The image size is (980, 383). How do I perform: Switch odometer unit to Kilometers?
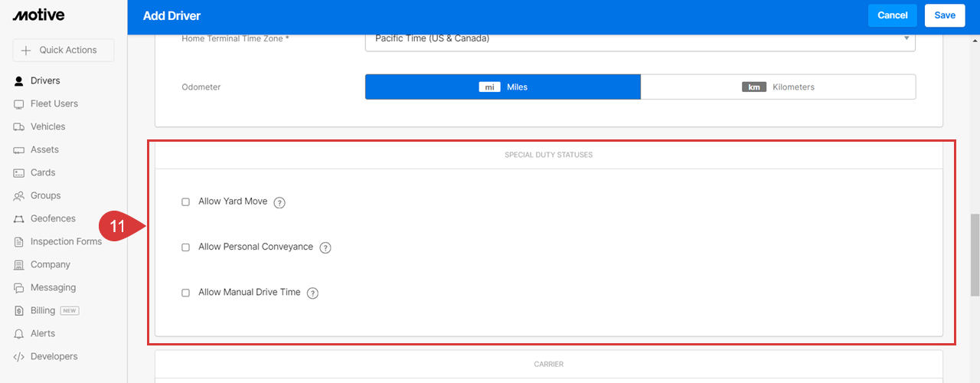point(778,87)
